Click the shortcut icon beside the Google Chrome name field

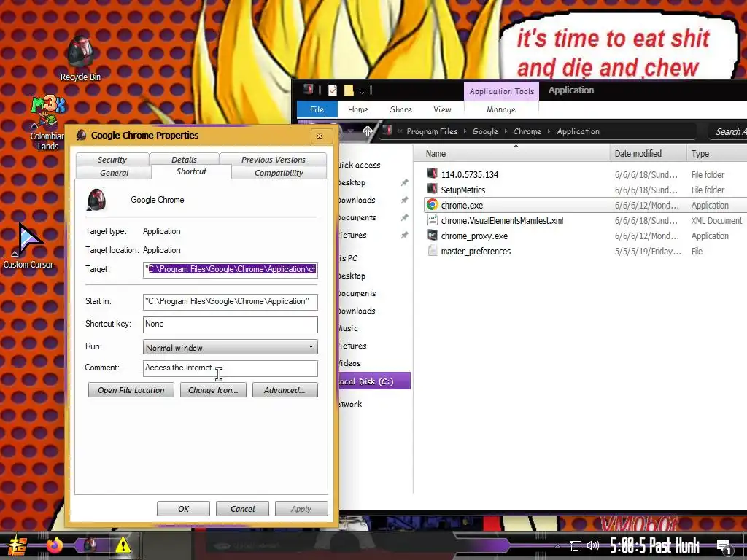coord(96,200)
